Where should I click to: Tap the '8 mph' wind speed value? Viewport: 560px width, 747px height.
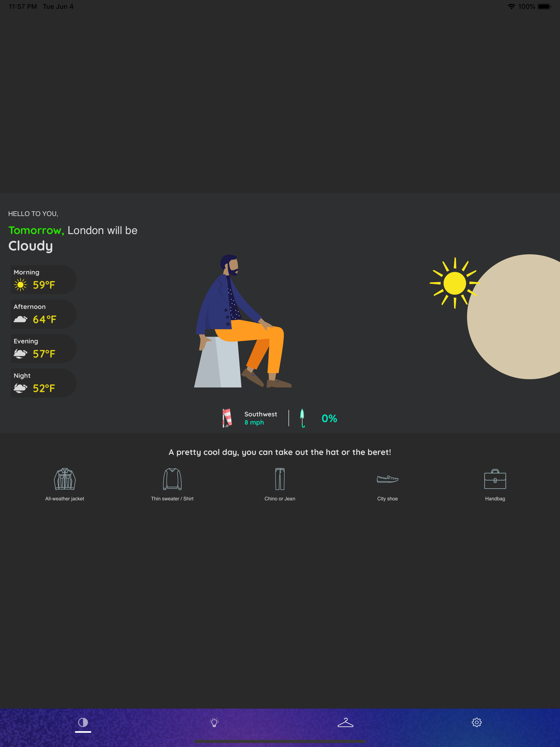[254, 422]
